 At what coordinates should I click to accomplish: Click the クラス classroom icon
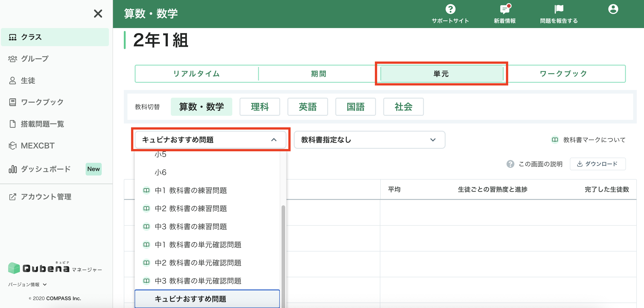pyautogui.click(x=12, y=37)
